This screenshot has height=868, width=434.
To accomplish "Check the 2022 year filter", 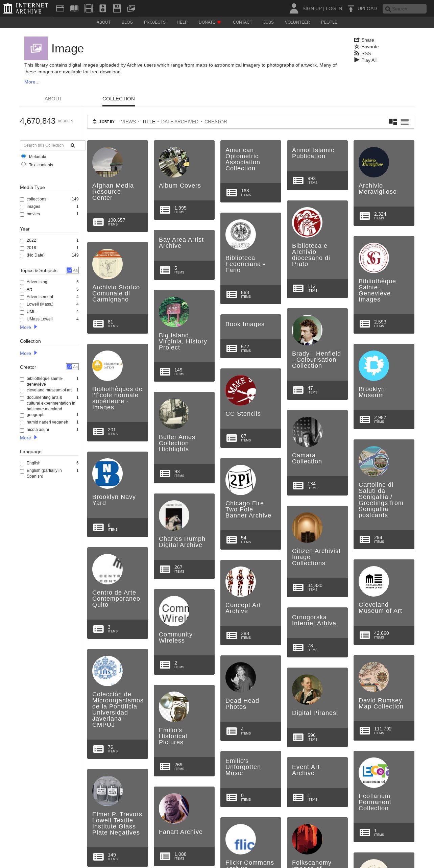I will pos(22,241).
